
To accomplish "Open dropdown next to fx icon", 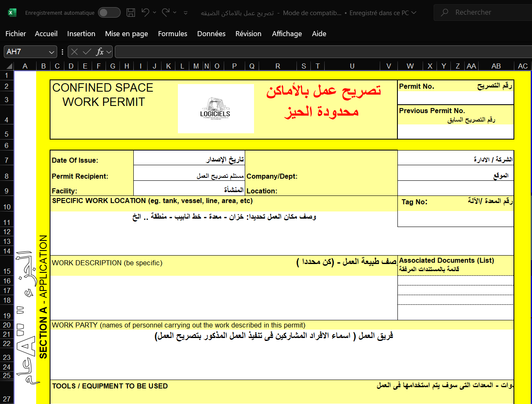I will (109, 52).
